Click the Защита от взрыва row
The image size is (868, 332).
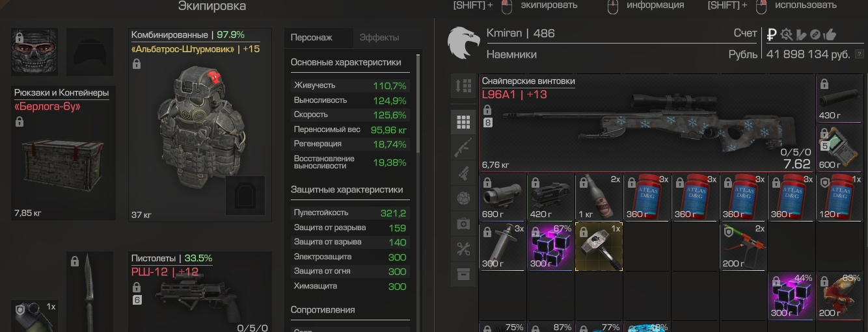click(351, 242)
